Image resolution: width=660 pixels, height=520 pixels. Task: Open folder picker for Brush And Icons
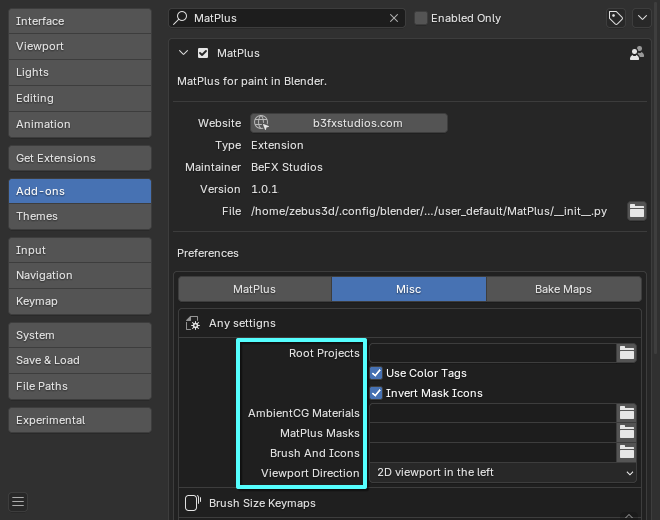627,453
